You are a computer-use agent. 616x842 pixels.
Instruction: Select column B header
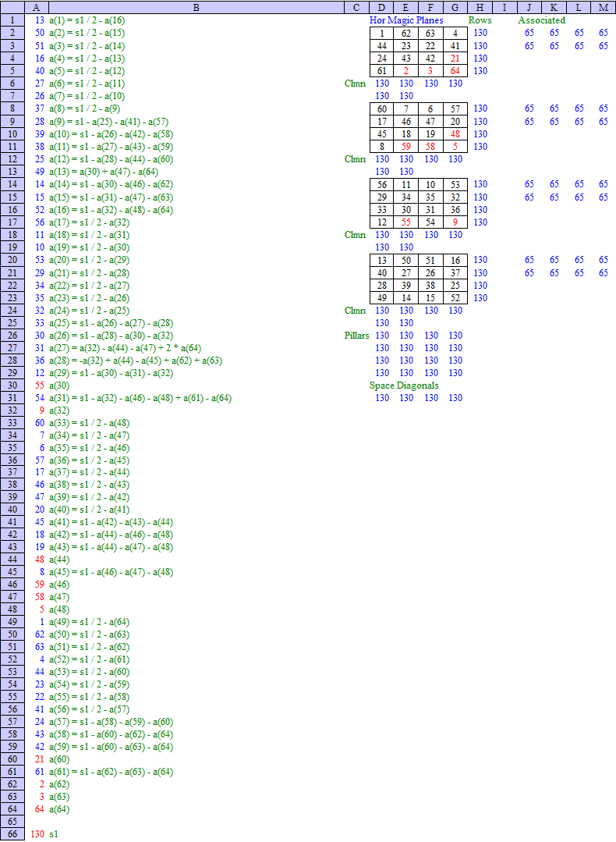(x=196, y=8)
